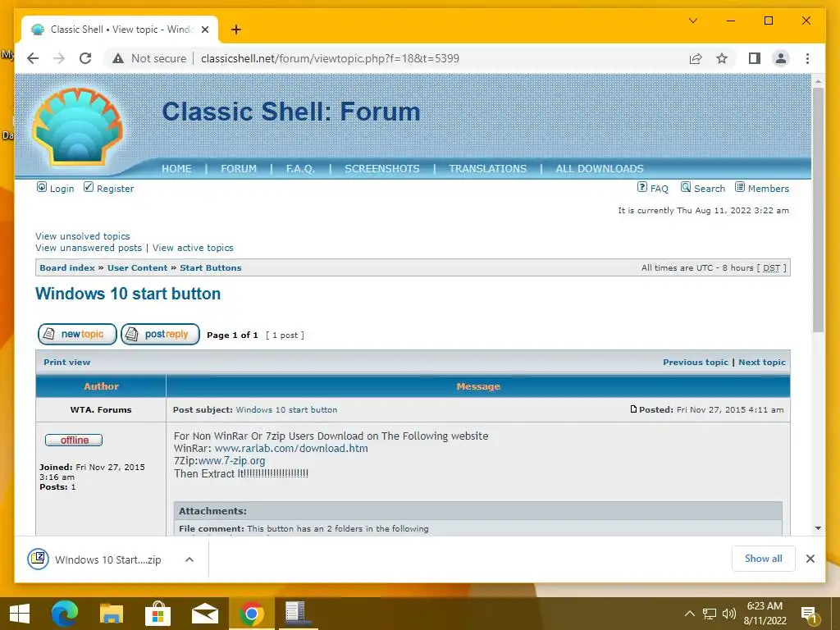Image resolution: width=840 pixels, height=630 pixels.
Task: Click the Not secure warning icon
Action: click(x=118, y=58)
